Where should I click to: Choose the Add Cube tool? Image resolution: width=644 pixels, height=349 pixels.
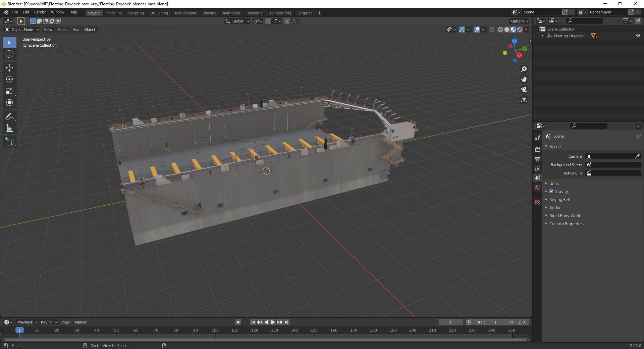(9, 142)
